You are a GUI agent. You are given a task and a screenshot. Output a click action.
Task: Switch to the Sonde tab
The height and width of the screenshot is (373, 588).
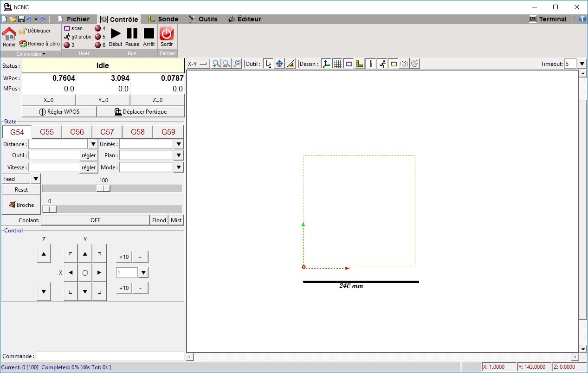pyautogui.click(x=163, y=19)
